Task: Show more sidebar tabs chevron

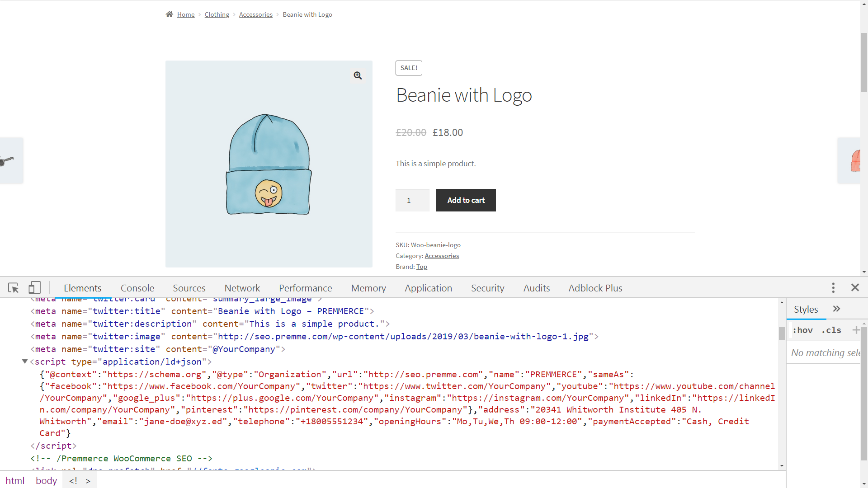Action: (x=836, y=309)
